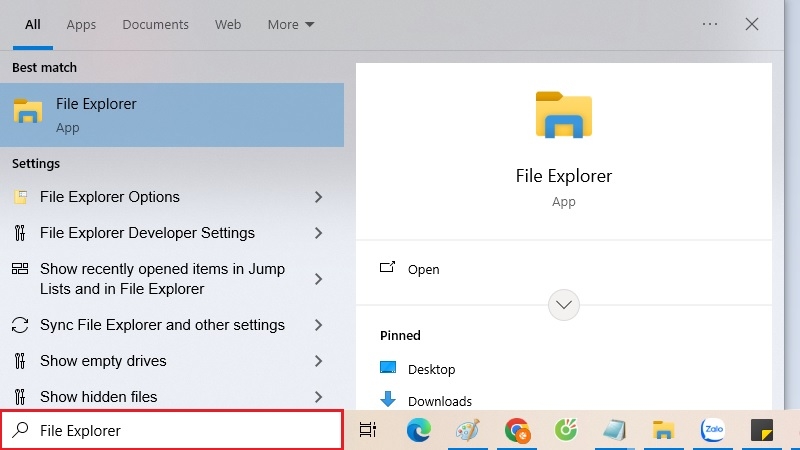Click the File Explorer Options icon
The image size is (800, 450).
pos(20,197)
